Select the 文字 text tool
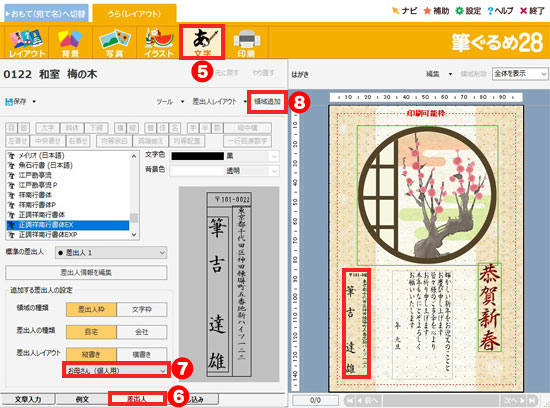The image size is (550, 408). 202,42
